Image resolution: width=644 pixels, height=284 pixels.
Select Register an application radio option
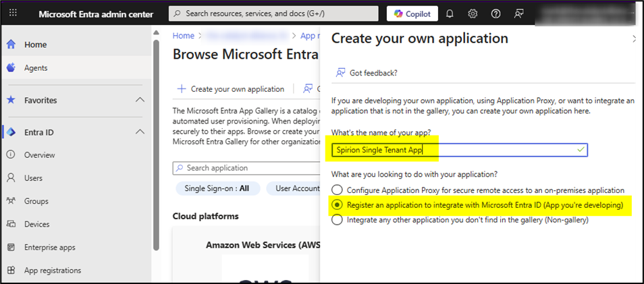pyautogui.click(x=336, y=205)
